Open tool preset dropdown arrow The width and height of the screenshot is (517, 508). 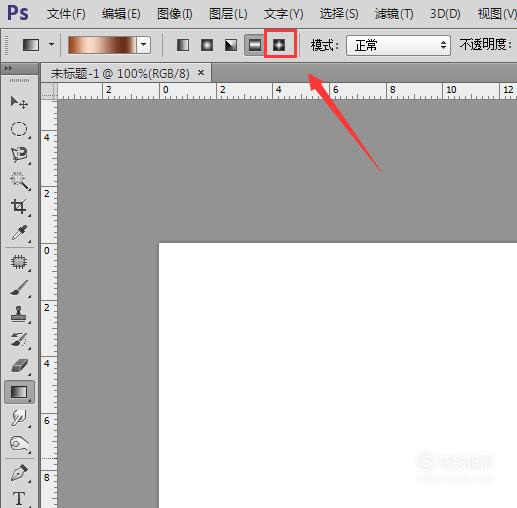(x=51, y=44)
